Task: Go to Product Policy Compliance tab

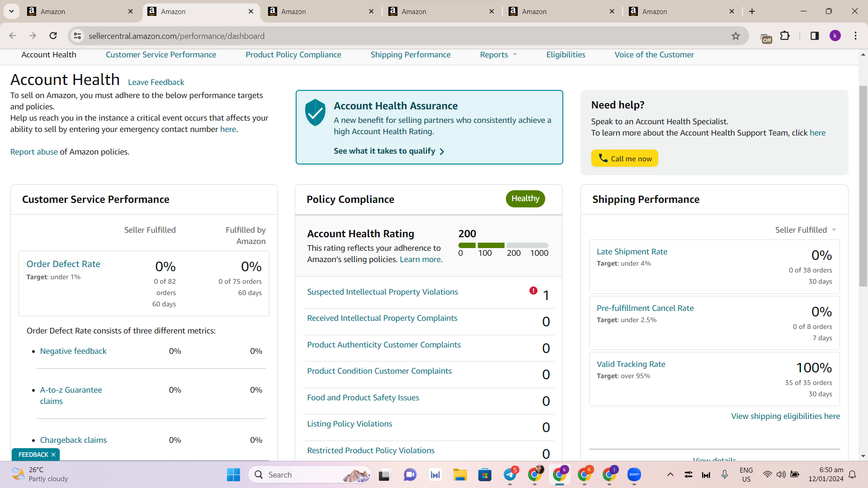Action: (x=293, y=55)
